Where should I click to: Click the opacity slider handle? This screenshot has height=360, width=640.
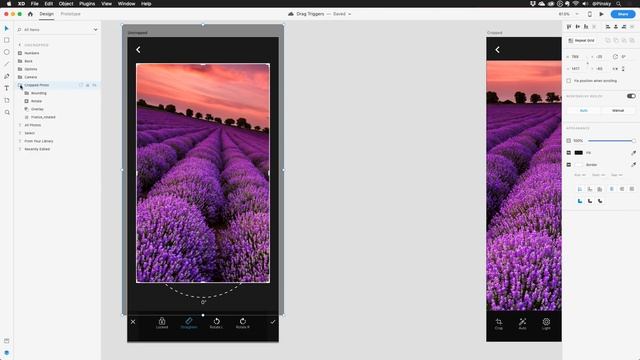click(633, 141)
